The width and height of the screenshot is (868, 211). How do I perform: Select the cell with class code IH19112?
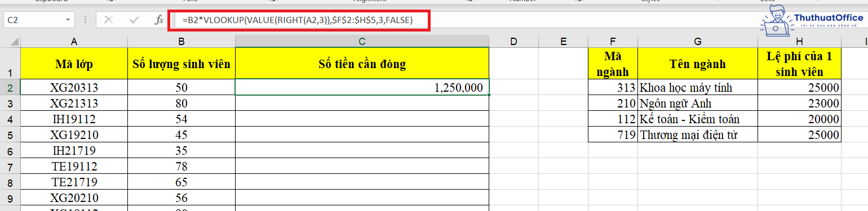(74, 119)
